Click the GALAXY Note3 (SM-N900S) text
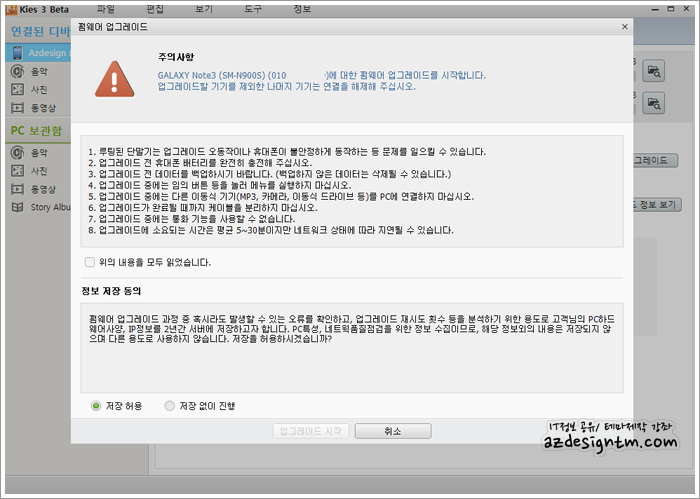Viewport: 700px width, 499px height. [x=211, y=75]
